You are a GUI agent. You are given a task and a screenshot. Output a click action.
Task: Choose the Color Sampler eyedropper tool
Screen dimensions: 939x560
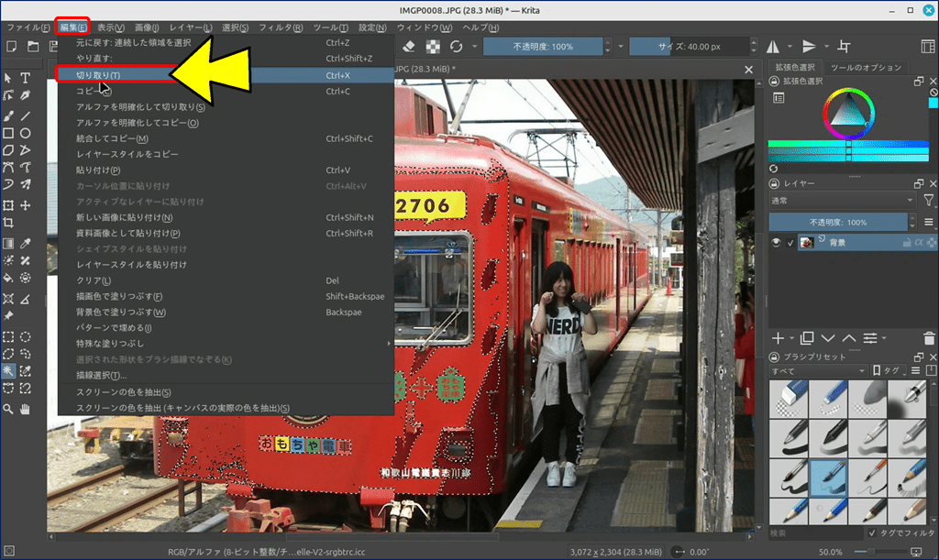(x=26, y=243)
